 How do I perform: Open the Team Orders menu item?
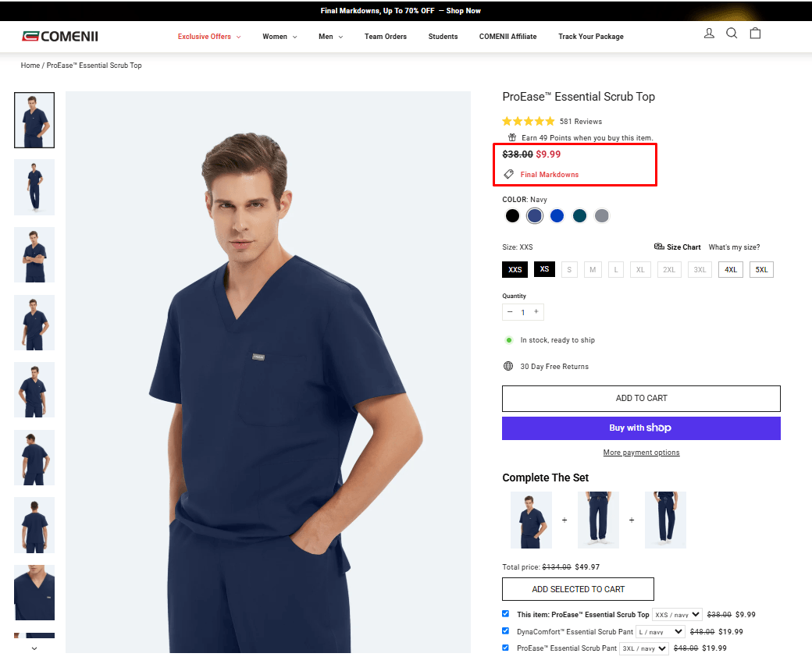pos(385,36)
